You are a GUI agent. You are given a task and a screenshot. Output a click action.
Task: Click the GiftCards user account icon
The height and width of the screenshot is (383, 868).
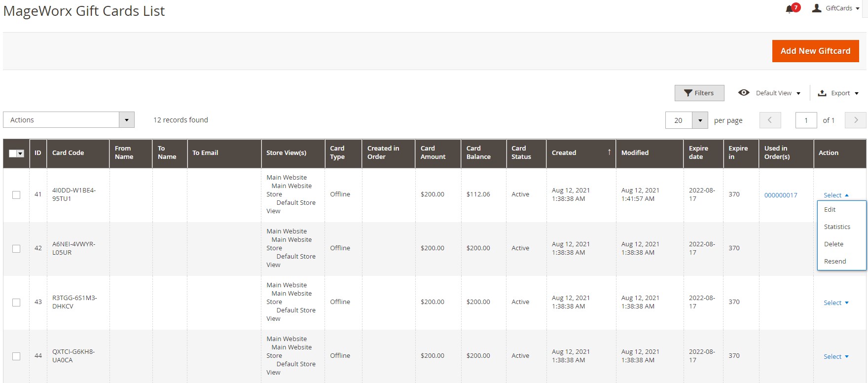pyautogui.click(x=817, y=8)
